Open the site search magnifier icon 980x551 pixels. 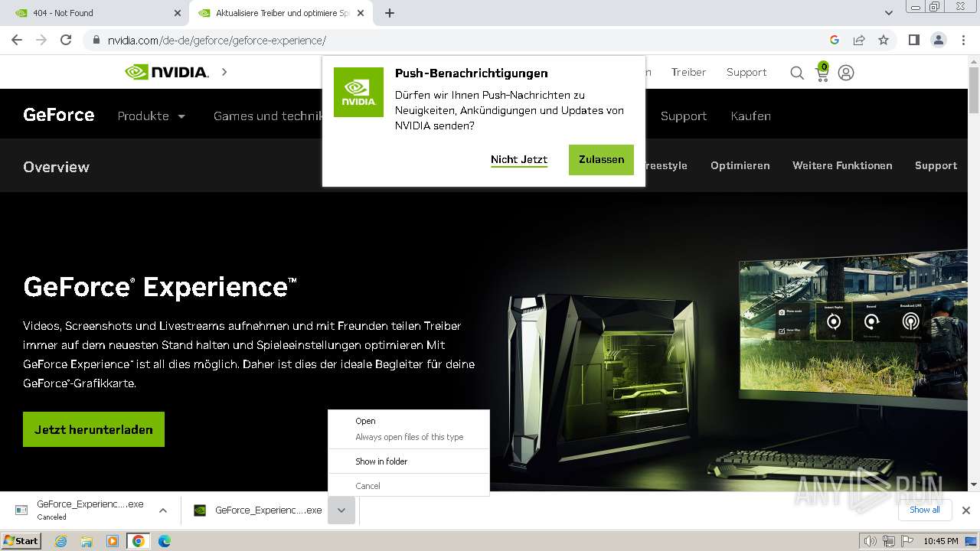[797, 73]
